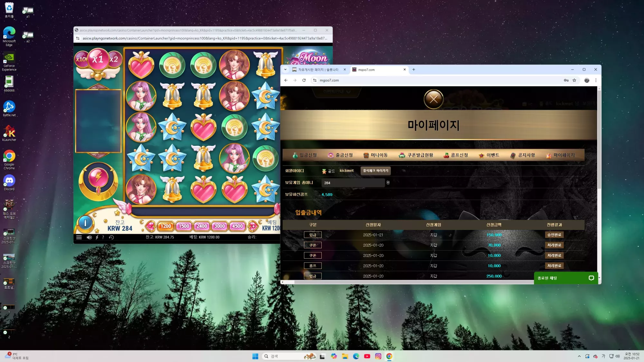Click the 승인완료 status on the 150,000 row
The height and width of the screenshot is (362, 644).
coord(554,235)
